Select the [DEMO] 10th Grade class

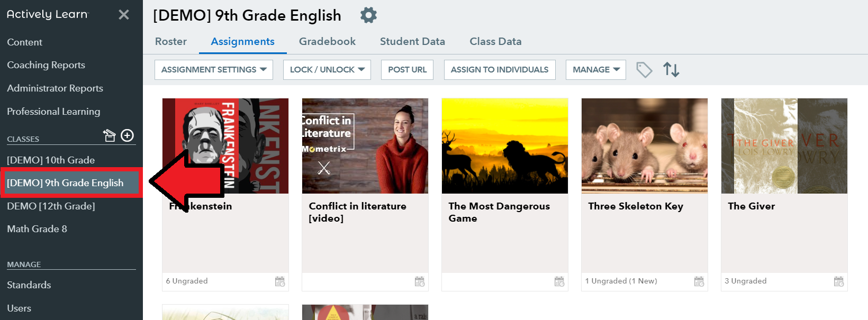pyautogui.click(x=51, y=160)
